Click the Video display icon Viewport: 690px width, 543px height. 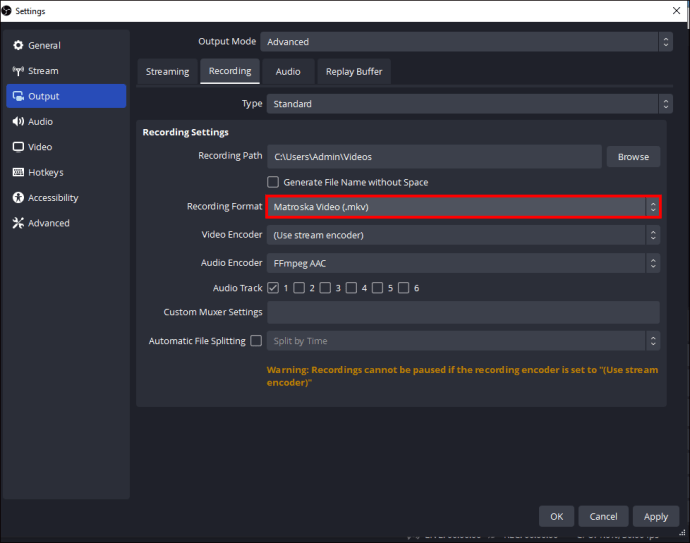[x=18, y=147]
